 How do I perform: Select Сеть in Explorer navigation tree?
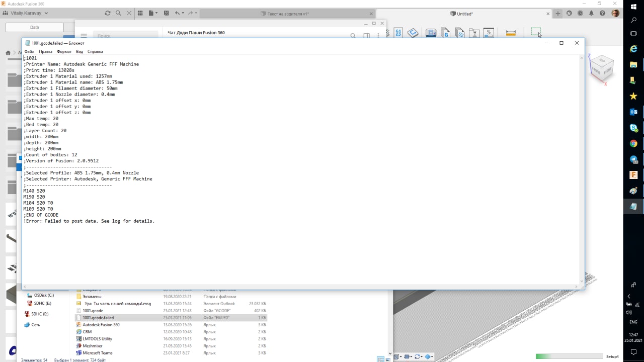point(32,325)
